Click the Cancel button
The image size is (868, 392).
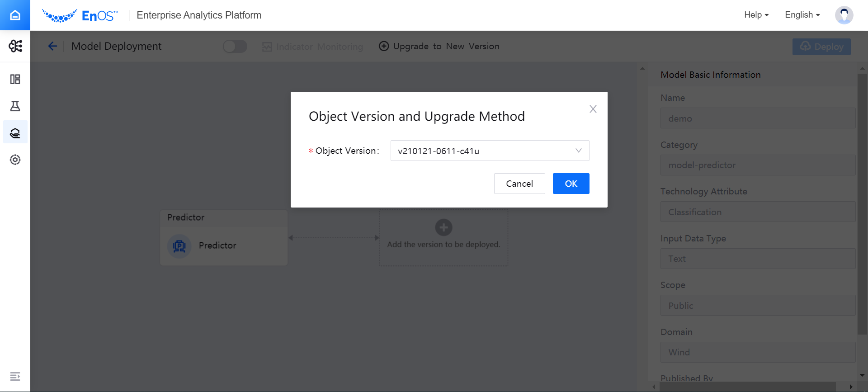(x=519, y=184)
